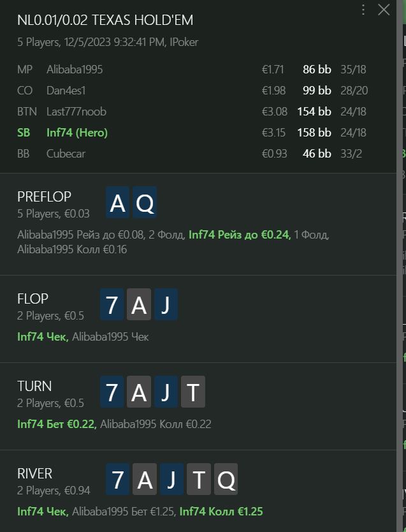Select the Jack card on the flop
This screenshot has height=532, width=406.
(166, 304)
